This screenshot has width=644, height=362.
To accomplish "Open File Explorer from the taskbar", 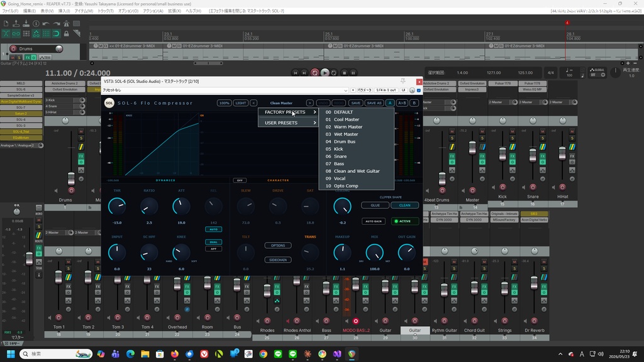I will pyautogui.click(x=145, y=354).
